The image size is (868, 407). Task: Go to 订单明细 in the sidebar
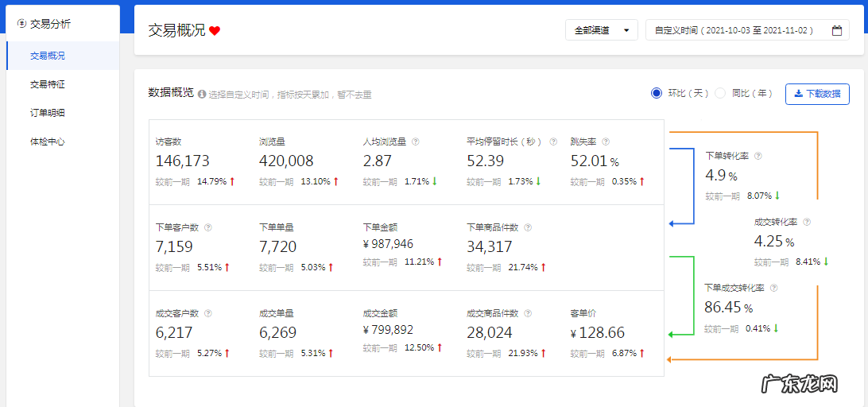click(x=48, y=113)
